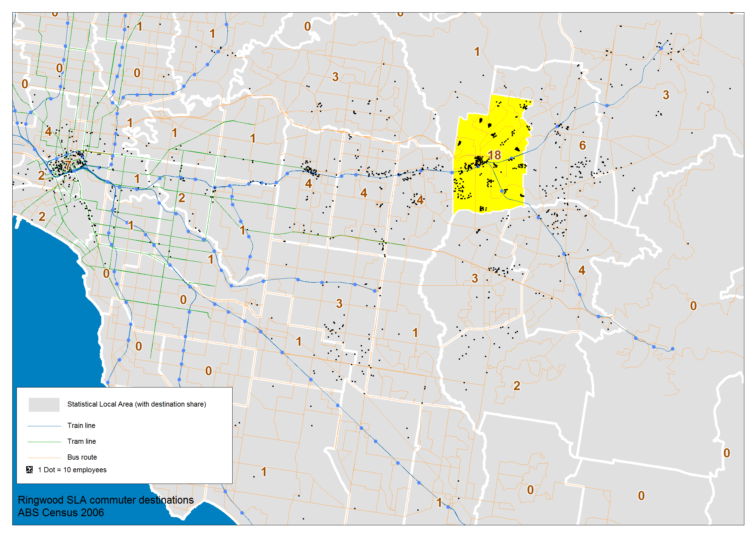Select the 'Train line' legend text
The image size is (756, 535).
[82, 426]
